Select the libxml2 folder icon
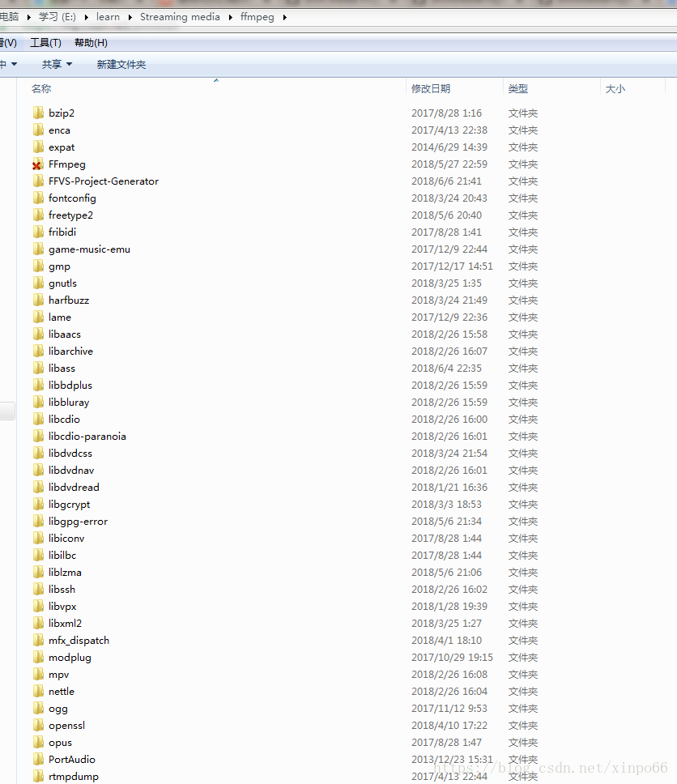 pyautogui.click(x=38, y=624)
